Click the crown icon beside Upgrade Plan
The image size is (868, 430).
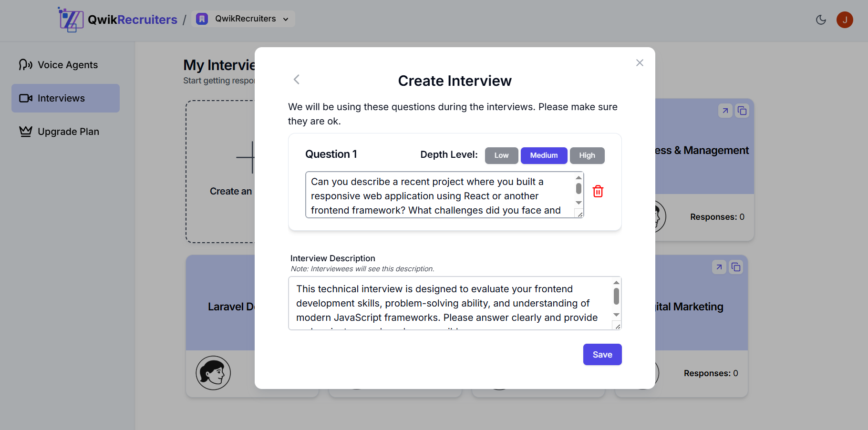(25, 131)
